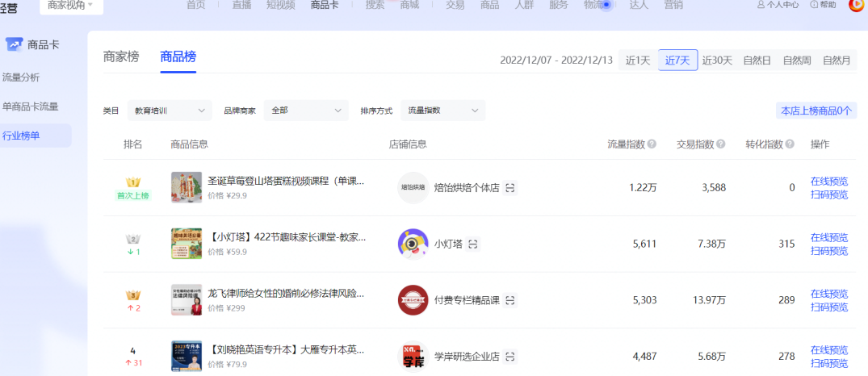Select the 自然月 date range
Screen dimensions: 868x376
(837, 61)
